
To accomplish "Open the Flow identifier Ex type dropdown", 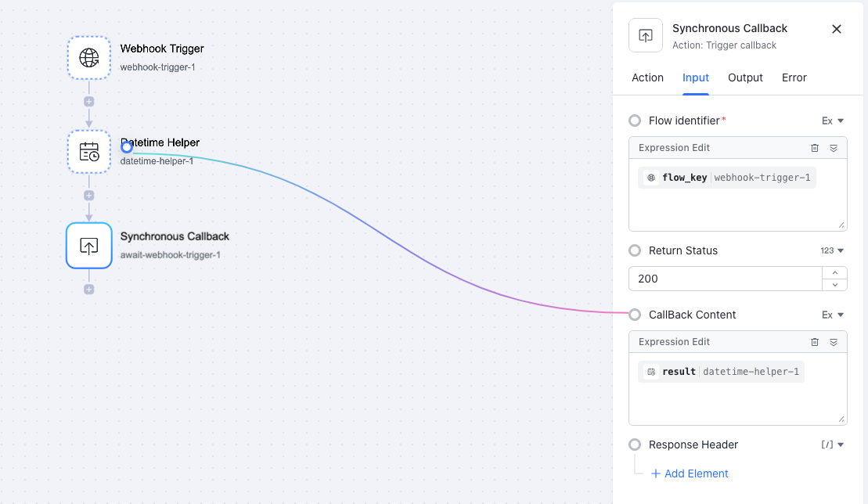I will [x=832, y=121].
